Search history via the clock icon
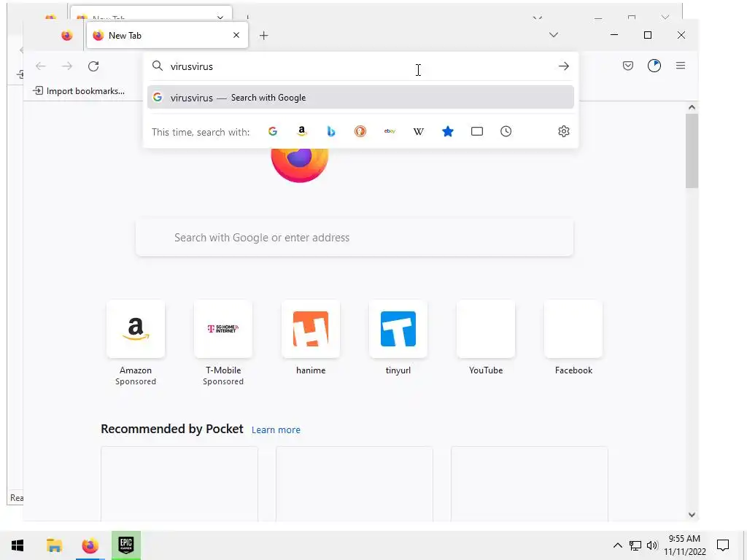This screenshot has width=747, height=560. [x=506, y=131]
